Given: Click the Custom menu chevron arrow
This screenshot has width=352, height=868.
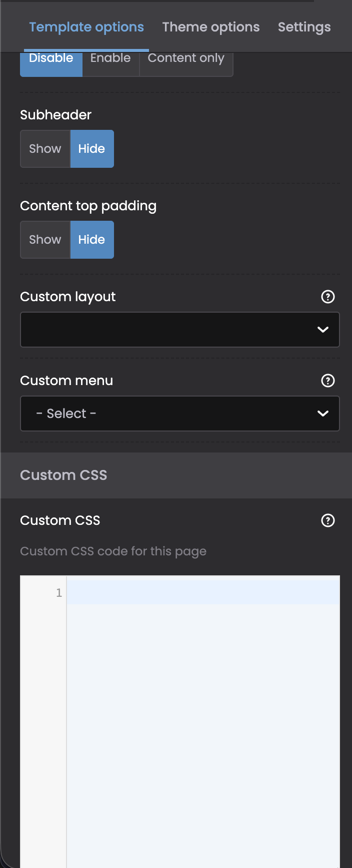Looking at the screenshot, I should tap(323, 414).
